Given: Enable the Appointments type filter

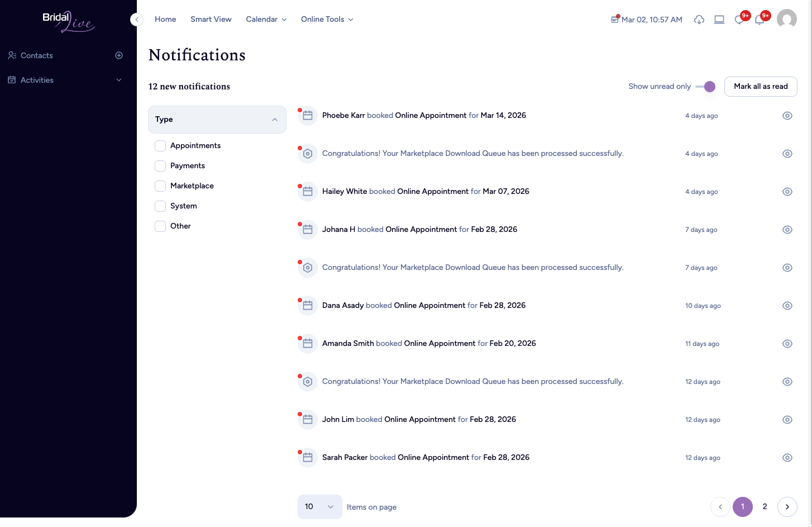Looking at the screenshot, I should point(160,145).
